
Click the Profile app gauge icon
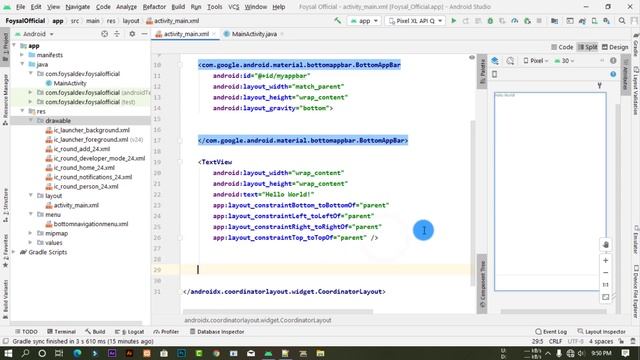click(515, 20)
